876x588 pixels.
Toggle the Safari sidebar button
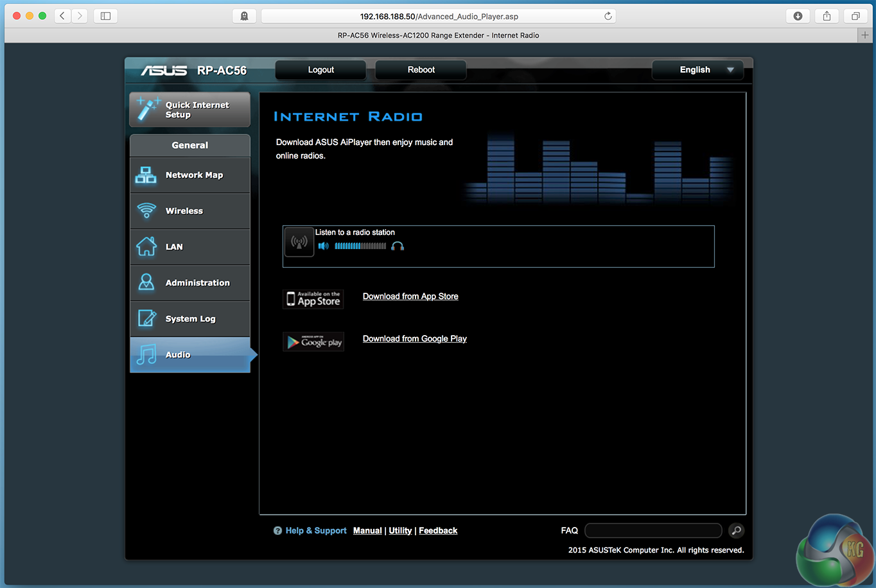coord(105,16)
